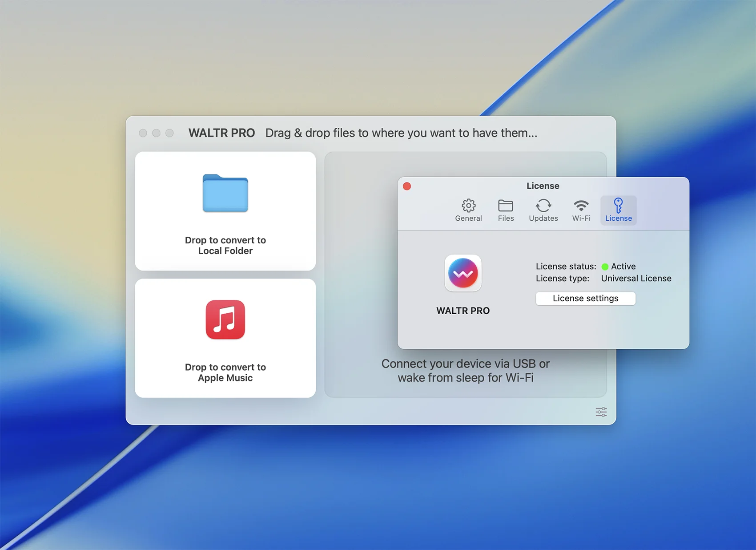Open the General preferences tab
Screen dimensions: 756x550
468,210
